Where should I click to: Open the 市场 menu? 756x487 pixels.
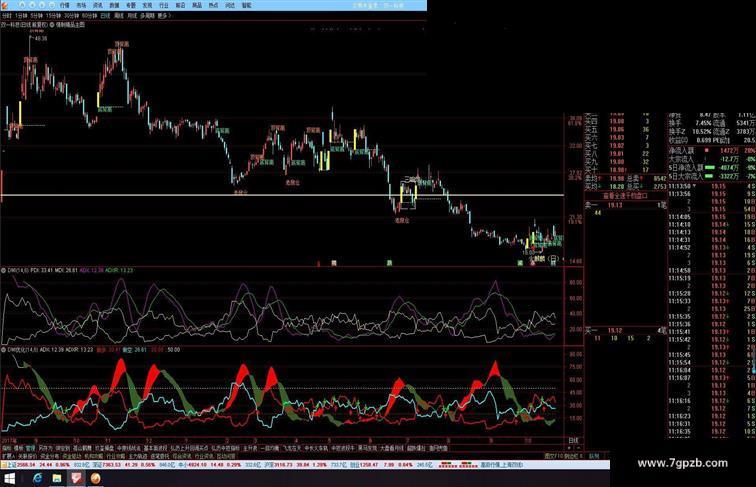[81, 5]
